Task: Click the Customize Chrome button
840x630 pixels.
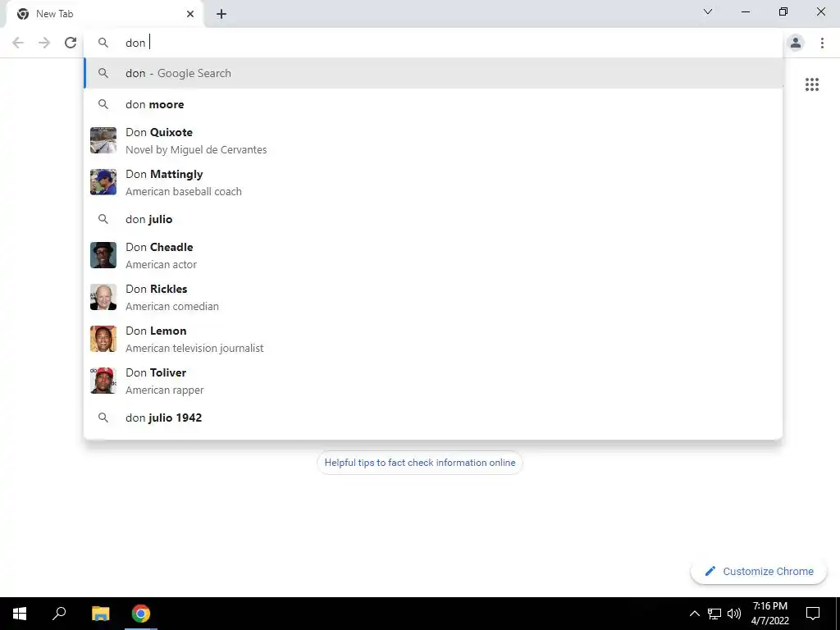Action: (x=759, y=572)
